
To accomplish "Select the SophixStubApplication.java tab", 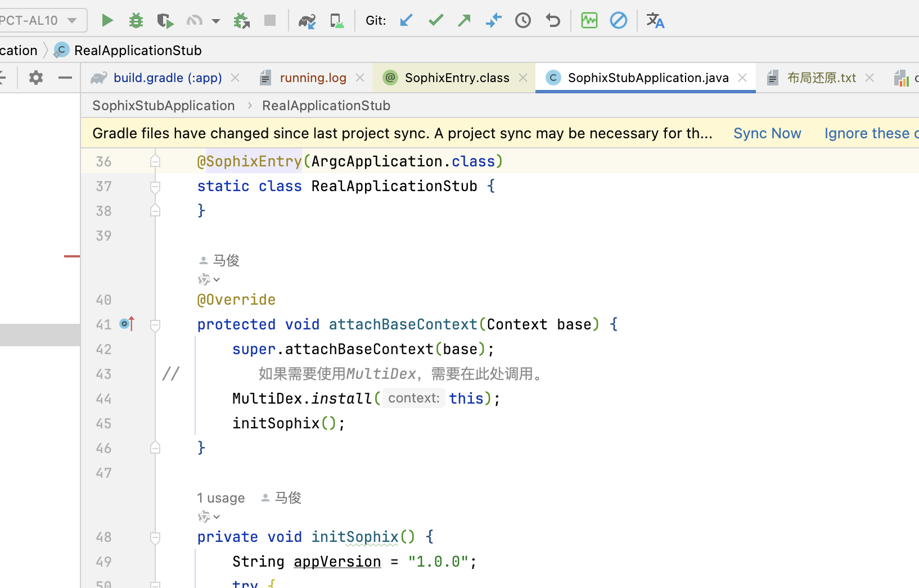I will click(x=648, y=78).
